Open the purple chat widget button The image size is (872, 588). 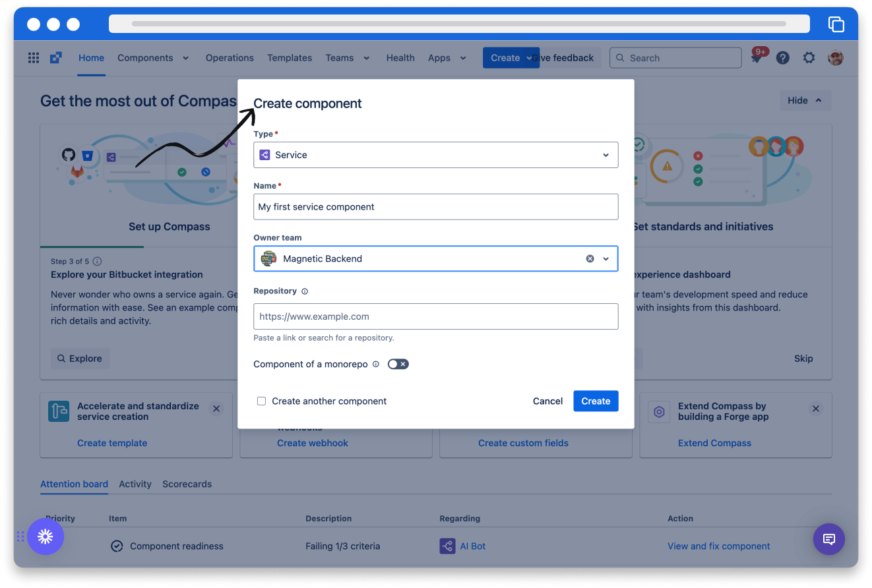click(829, 539)
